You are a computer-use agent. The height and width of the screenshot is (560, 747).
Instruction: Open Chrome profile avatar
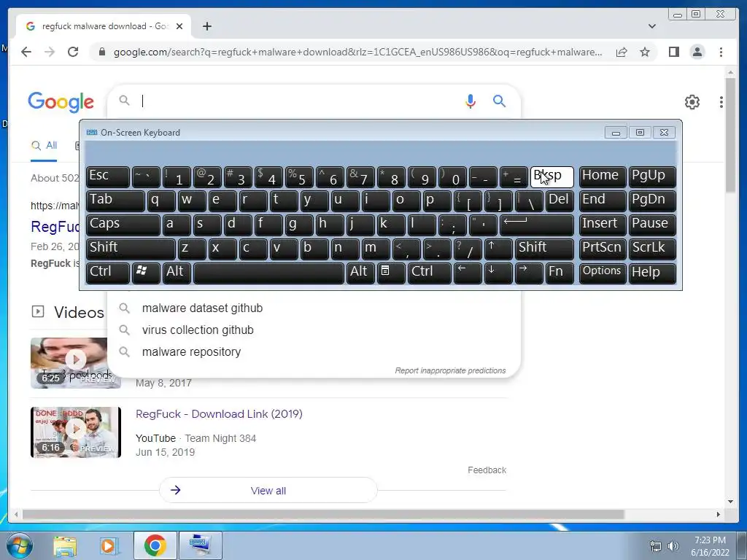[x=697, y=52]
